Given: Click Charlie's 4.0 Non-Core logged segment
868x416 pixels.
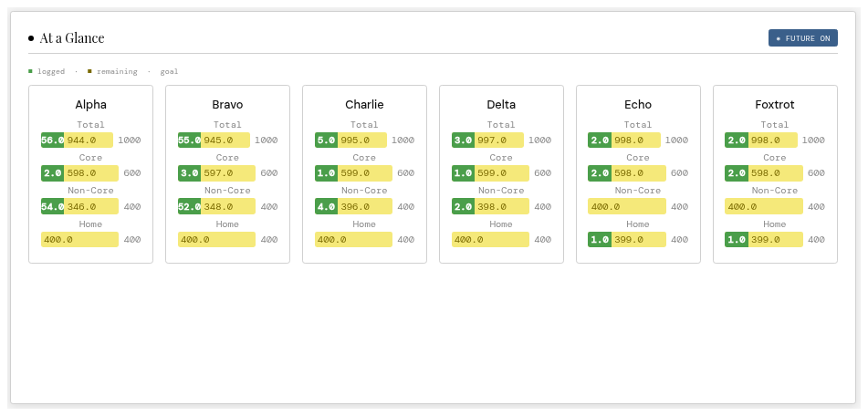Looking at the screenshot, I should tap(327, 206).
